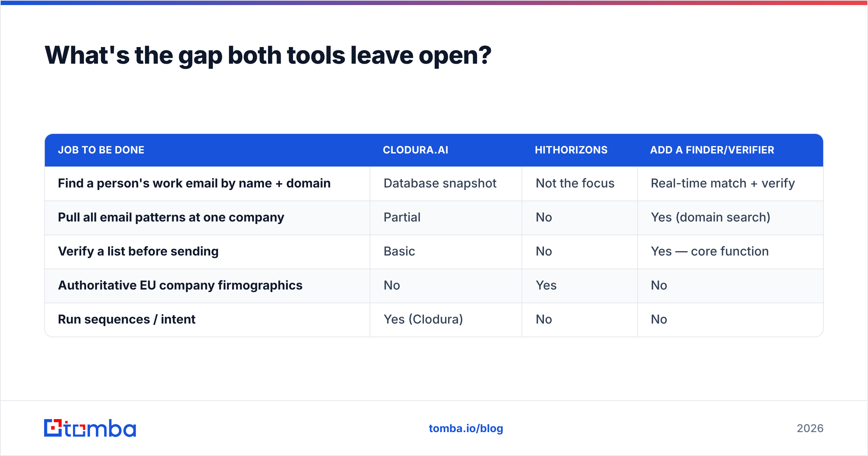The image size is (868, 456).
Task: Click the "2026" year text
Action: tap(810, 428)
